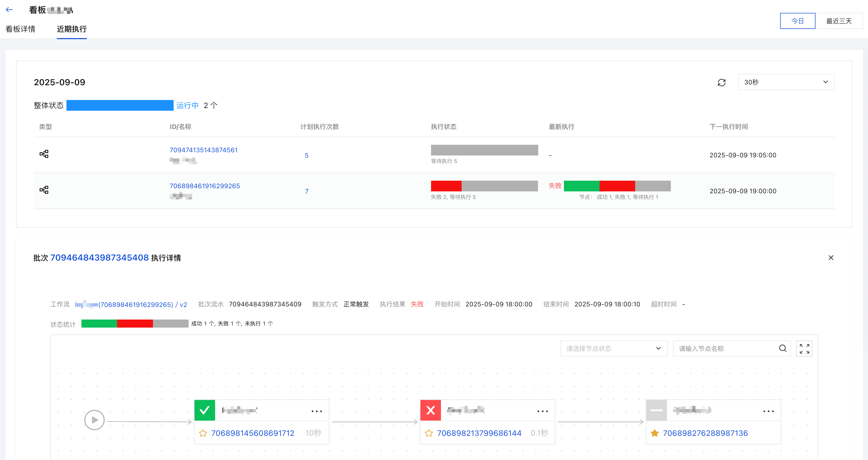Open node ID 706898145608691712
The height and width of the screenshot is (460, 868).
pyautogui.click(x=253, y=433)
